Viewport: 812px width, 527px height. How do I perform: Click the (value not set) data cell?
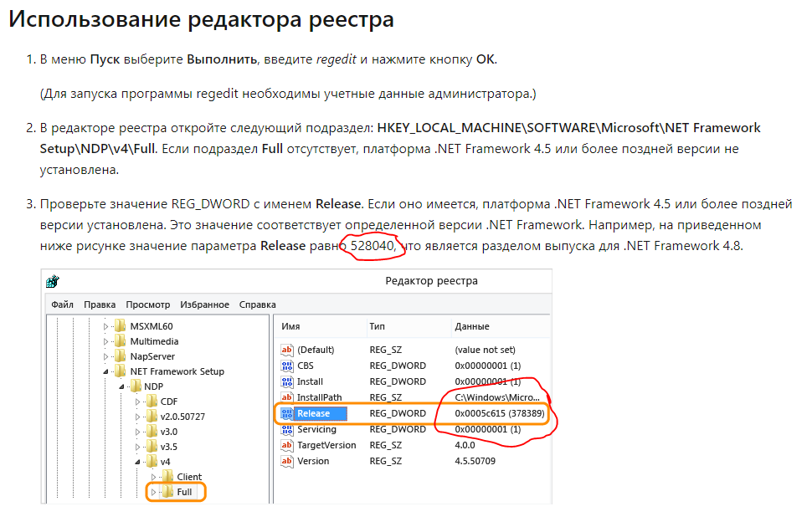486,350
